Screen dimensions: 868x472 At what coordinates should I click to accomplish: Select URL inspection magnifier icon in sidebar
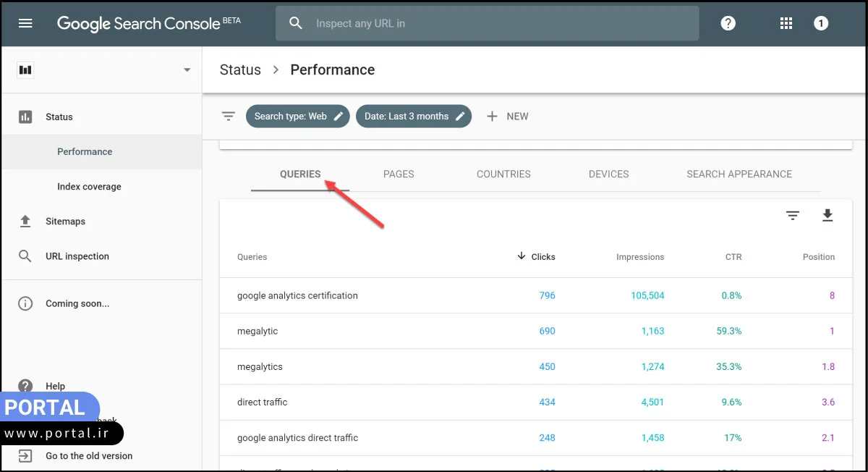tap(25, 256)
